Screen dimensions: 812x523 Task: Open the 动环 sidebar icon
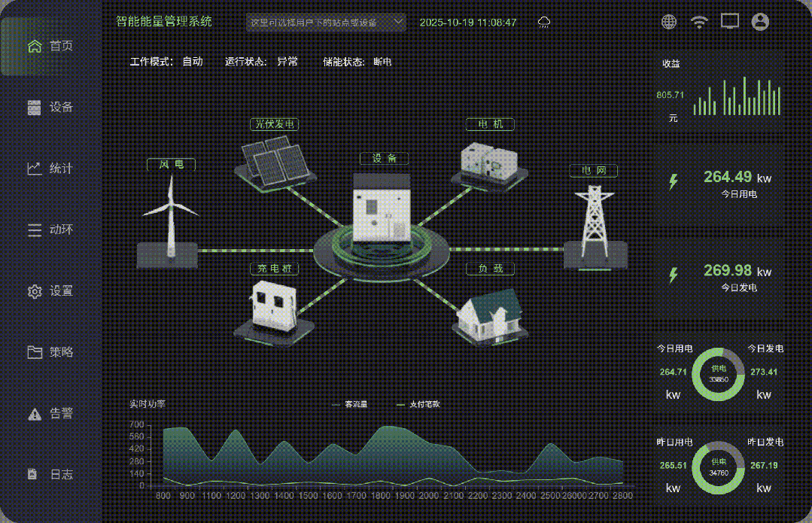(34, 230)
